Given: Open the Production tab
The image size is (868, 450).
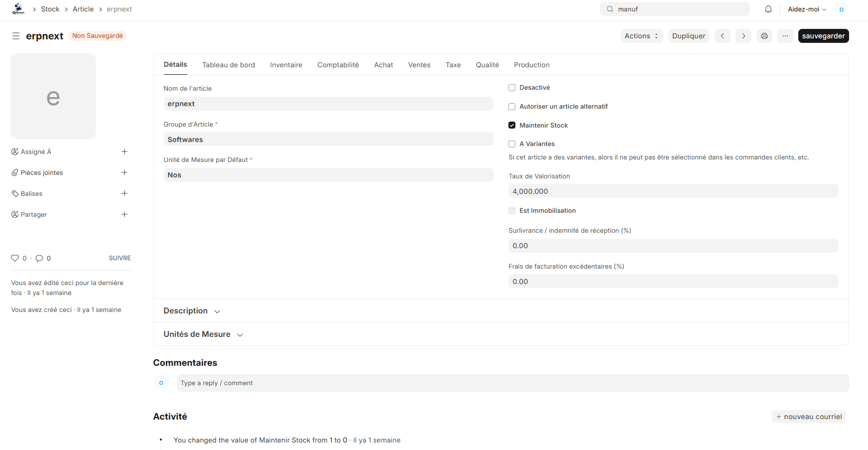Looking at the screenshot, I should point(532,65).
